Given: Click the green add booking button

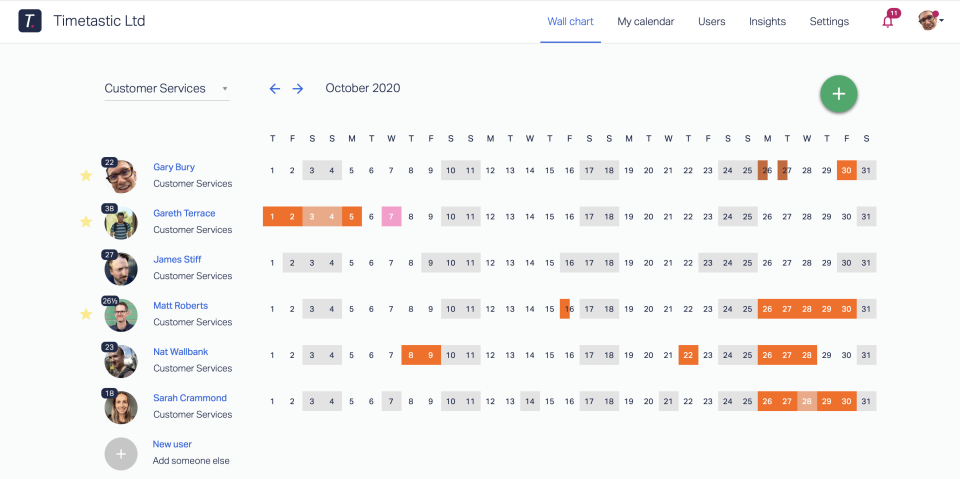Looking at the screenshot, I should (838, 94).
